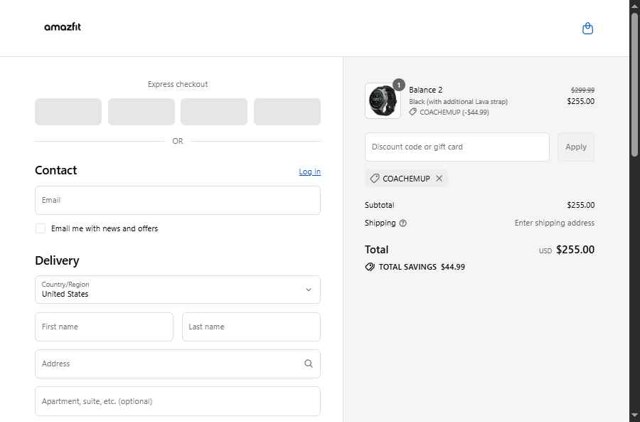Click the first express checkout button
This screenshot has width=640, height=422.
68,111
